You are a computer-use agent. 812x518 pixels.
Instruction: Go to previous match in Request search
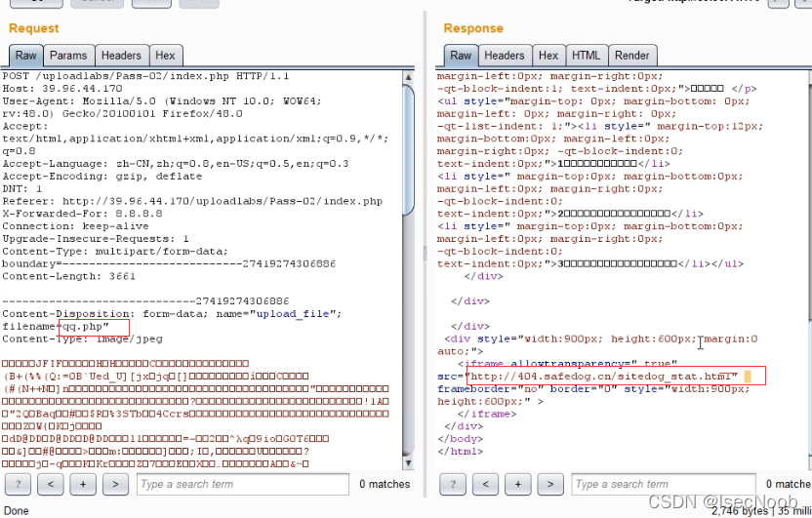(x=51, y=485)
